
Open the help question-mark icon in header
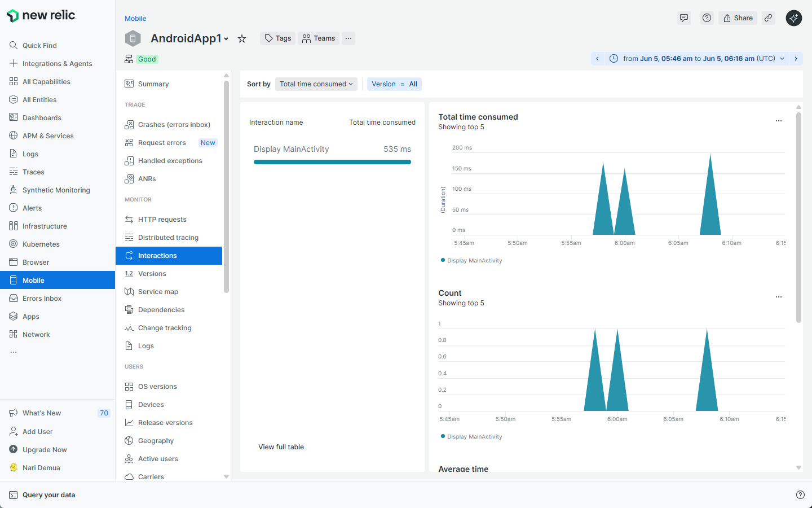707,18
